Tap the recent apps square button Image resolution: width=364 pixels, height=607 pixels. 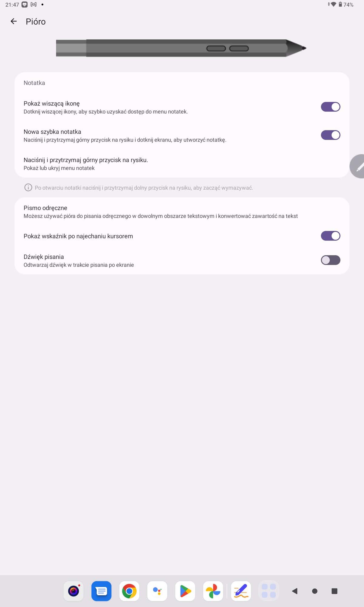click(334, 591)
